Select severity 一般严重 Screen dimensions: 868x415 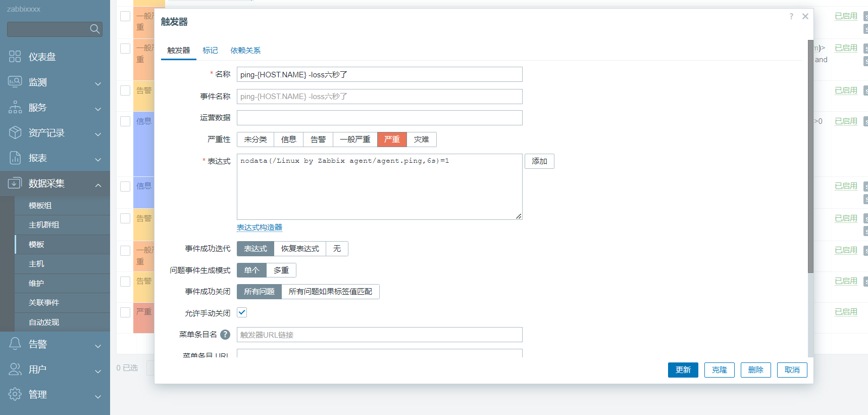click(355, 140)
